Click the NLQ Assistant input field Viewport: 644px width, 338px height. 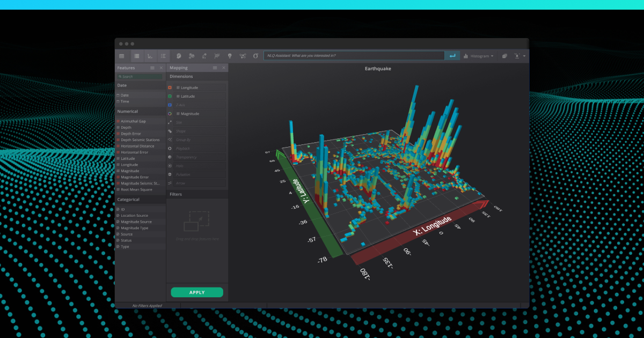pos(354,56)
